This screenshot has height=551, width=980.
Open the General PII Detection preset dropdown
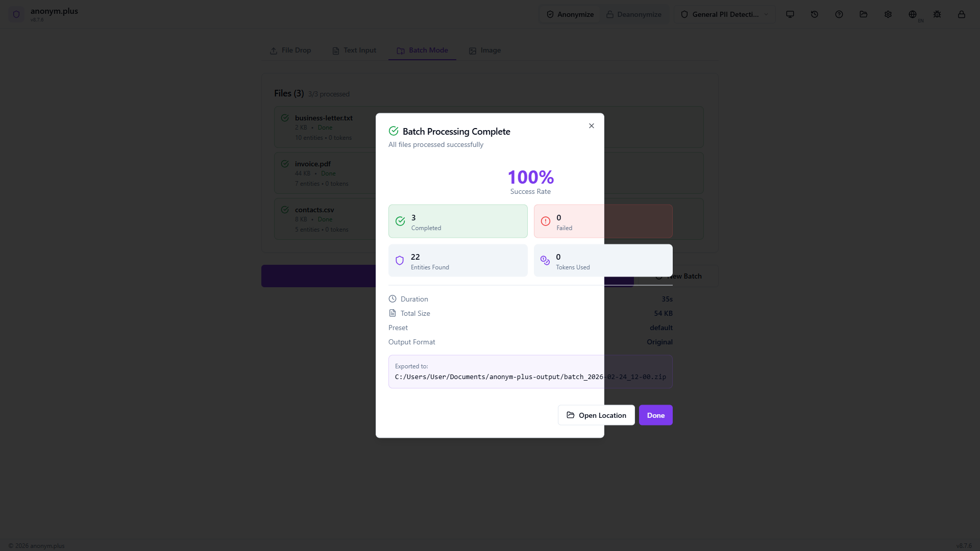tap(724, 14)
